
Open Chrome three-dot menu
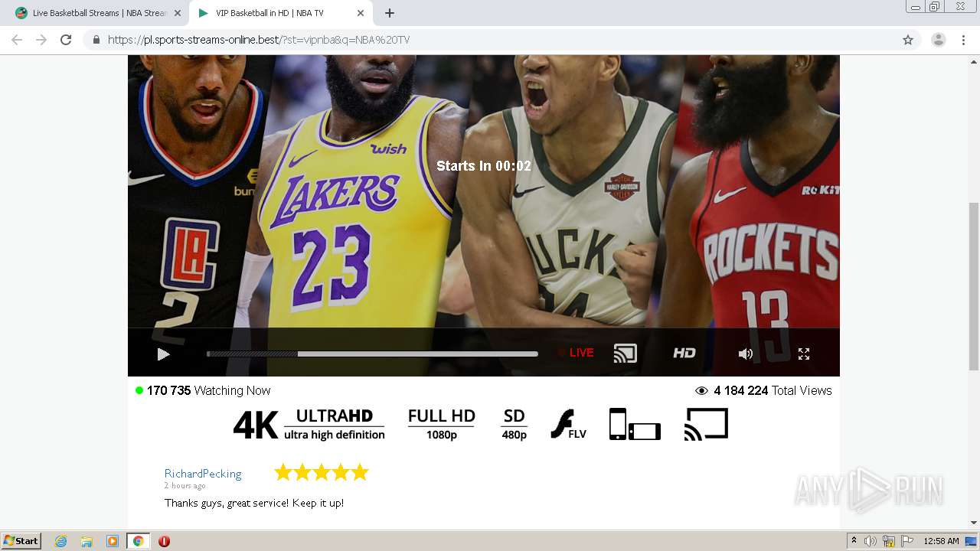pyautogui.click(x=964, y=40)
